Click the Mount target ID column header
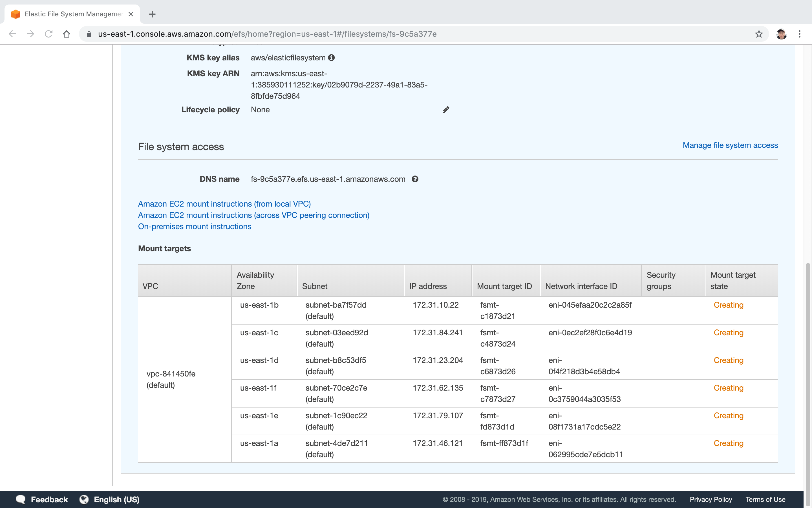812x508 pixels. pyautogui.click(x=506, y=280)
